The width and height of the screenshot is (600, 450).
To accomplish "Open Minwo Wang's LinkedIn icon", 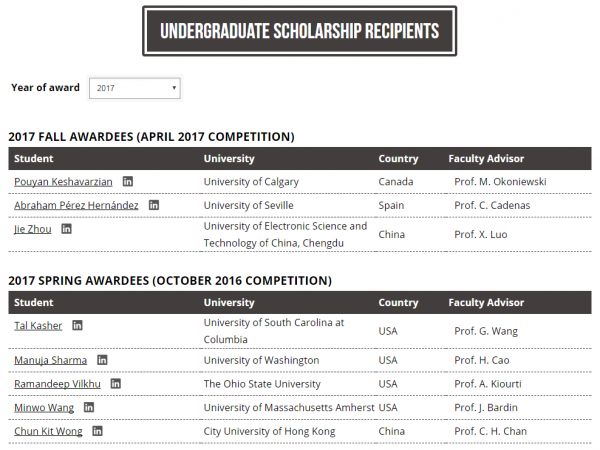I will [x=89, y=407].
